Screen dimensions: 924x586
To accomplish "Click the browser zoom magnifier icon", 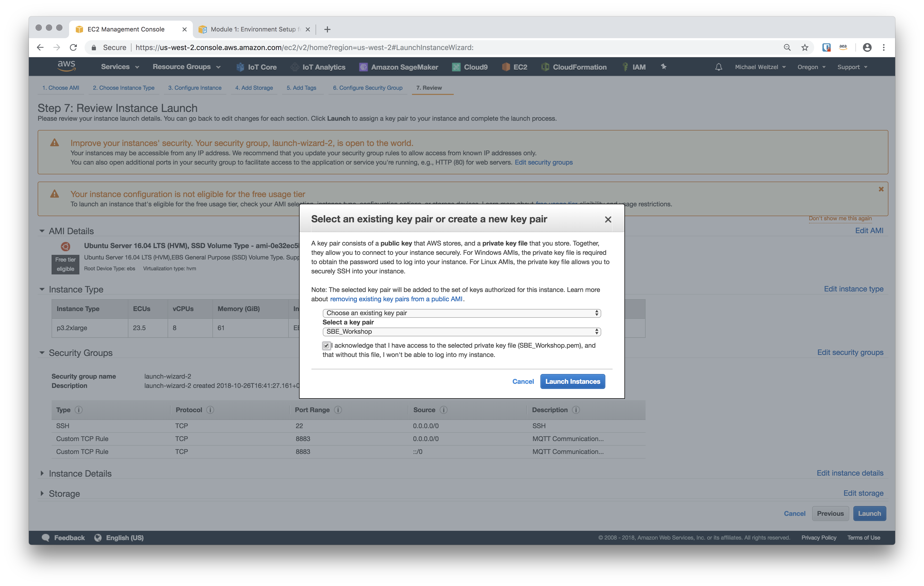I will 787,47.
